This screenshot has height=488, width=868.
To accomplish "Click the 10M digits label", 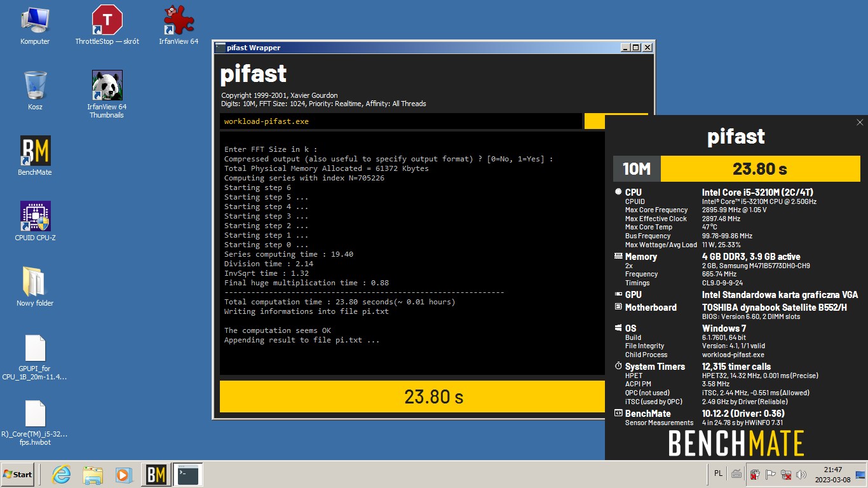I will (x=637, y=168).
